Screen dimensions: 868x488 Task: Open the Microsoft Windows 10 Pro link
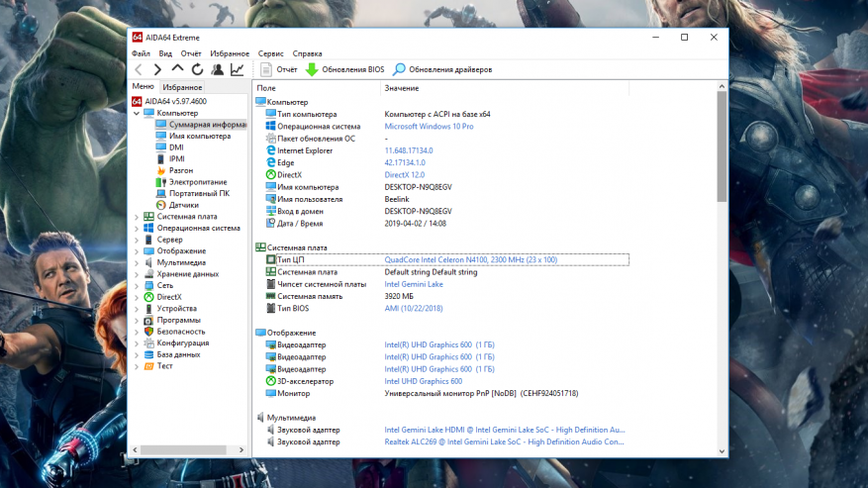point(429,127)
